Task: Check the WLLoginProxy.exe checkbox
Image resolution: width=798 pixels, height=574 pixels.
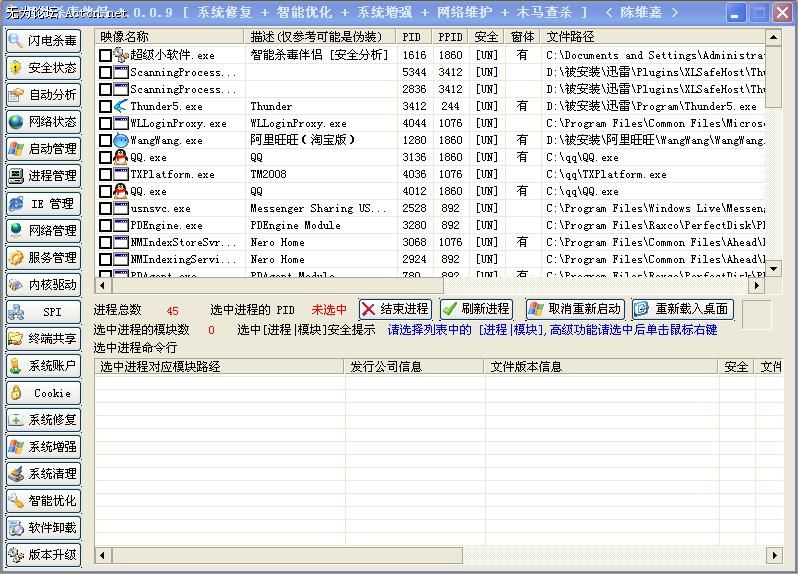Action: click(105, 123)
